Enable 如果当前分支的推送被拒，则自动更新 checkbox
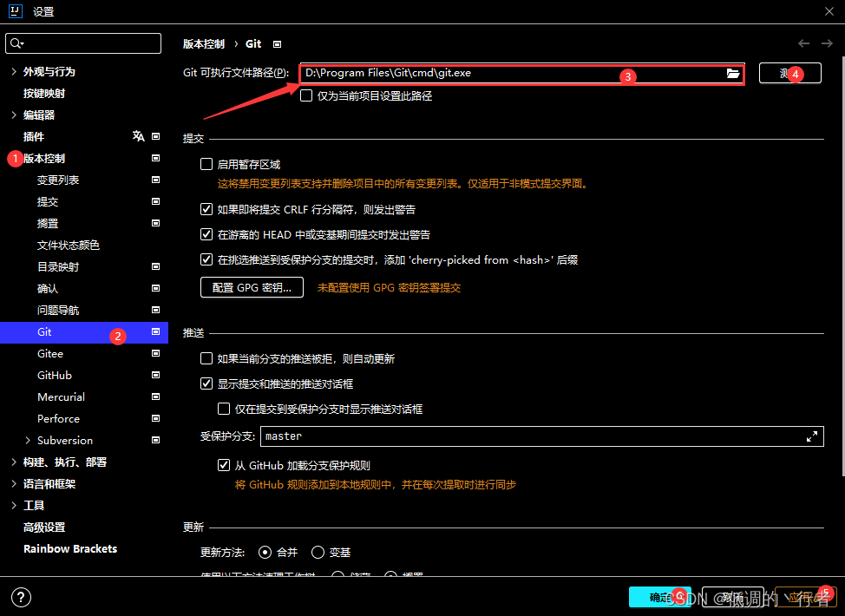 pos(206,358)
